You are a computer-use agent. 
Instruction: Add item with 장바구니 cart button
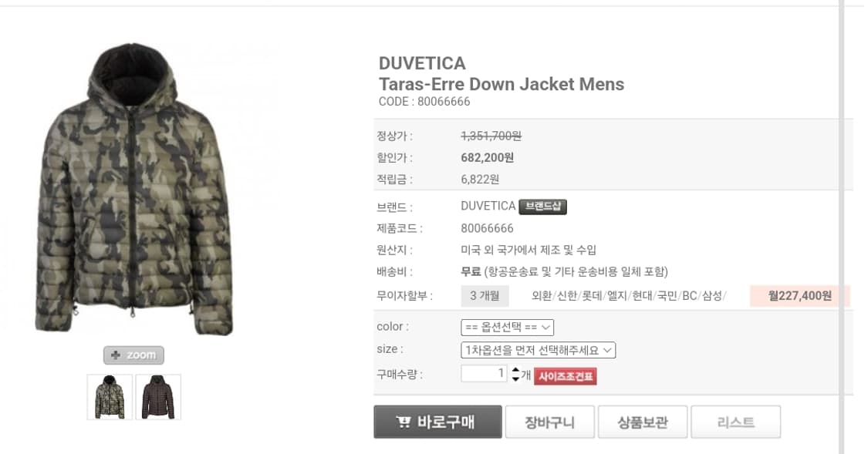[x=549, y=422]
